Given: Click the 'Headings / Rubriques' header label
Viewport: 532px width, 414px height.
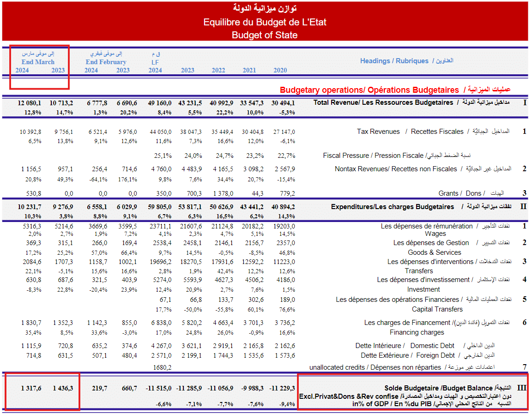Looking at the screenshot, I should click(394, 61).
